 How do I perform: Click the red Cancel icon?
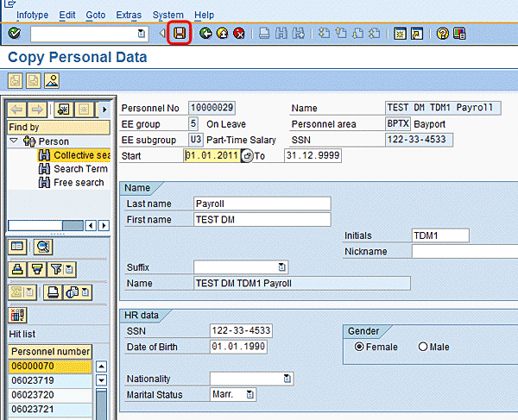(238, 34)
